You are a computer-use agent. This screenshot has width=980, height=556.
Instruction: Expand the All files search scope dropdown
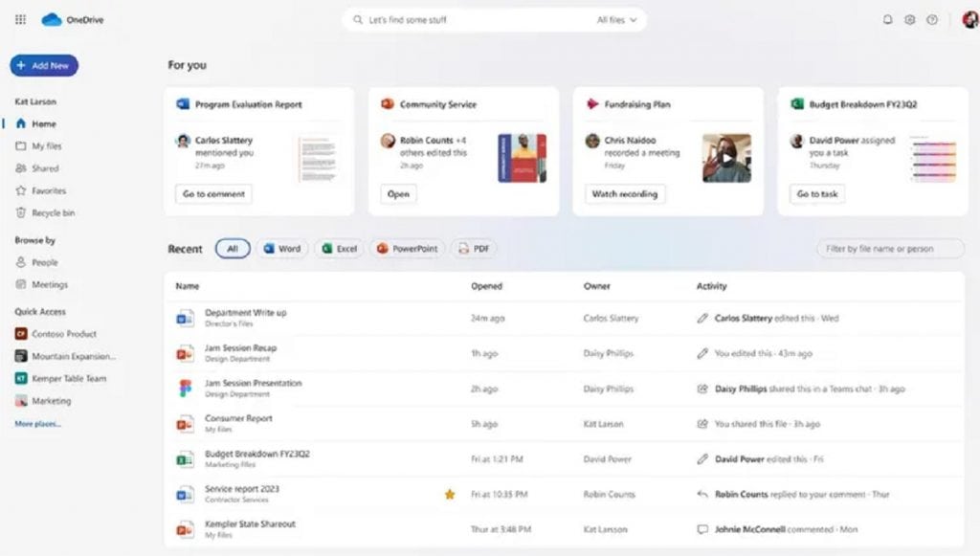point(617,19)
